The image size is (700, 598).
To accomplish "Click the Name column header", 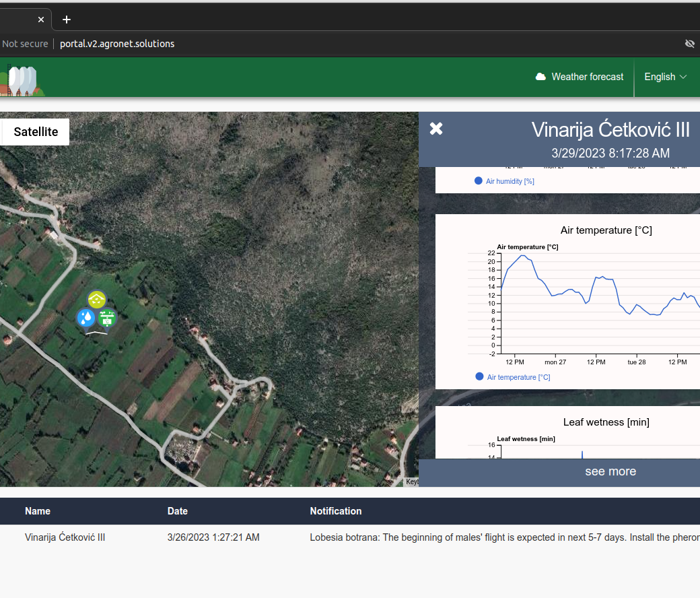I will coord(38,511).
